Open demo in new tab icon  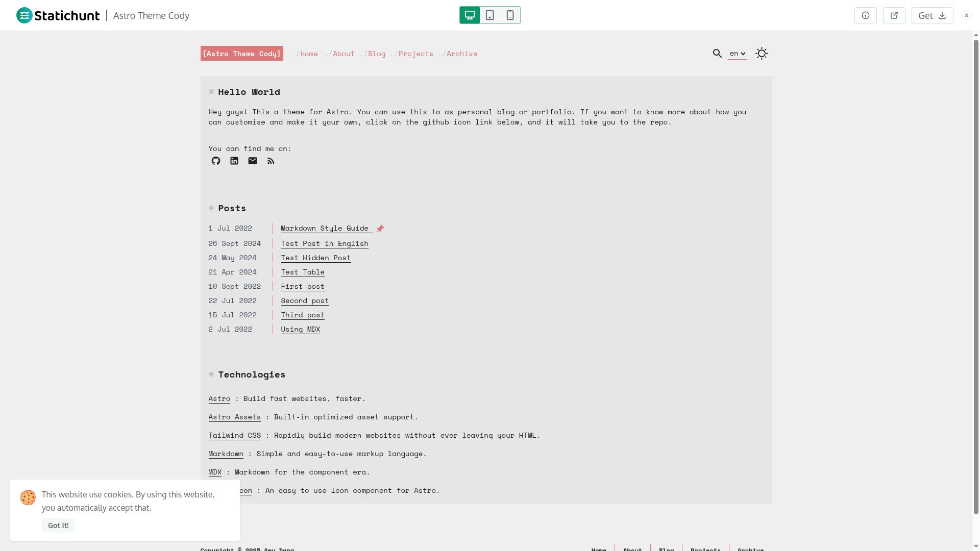[894, 15]
